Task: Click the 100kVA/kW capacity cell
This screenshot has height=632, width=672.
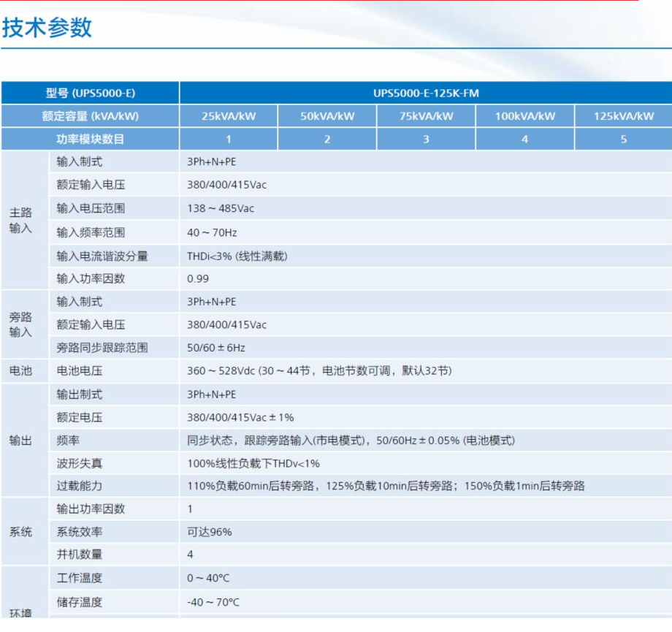Action: pos(525,116)
